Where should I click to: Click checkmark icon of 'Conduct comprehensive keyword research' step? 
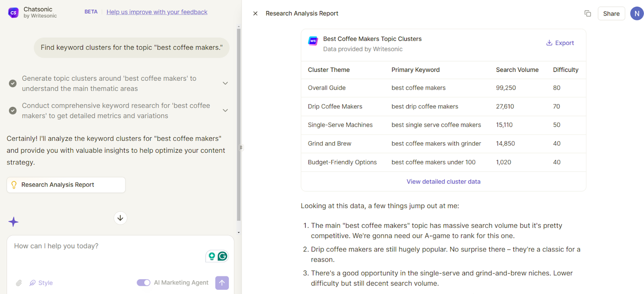point(13,110)
